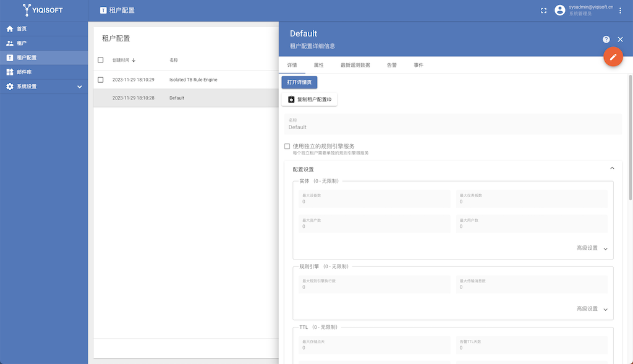Expand 高级设置 under 实体 section
Viewport: 633px width, 364px height.
coord(592,248)
